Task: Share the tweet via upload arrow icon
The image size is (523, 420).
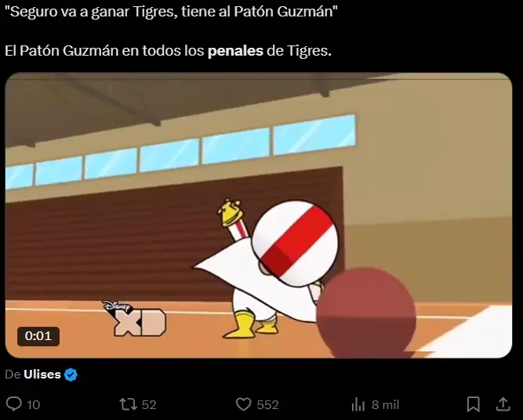Action: (503, 404)
